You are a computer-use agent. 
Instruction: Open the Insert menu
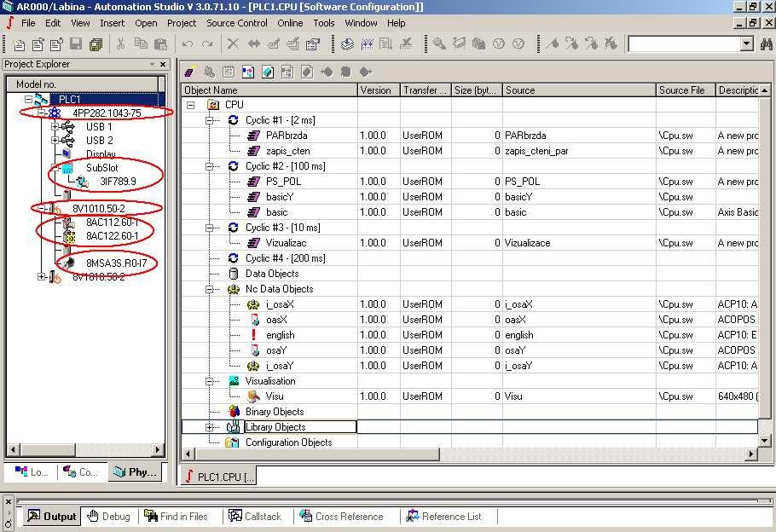click(113, 23)
